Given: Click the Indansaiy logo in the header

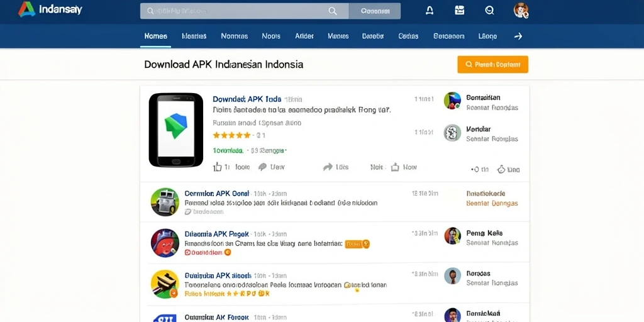Looking at the screenshot, I should [x=50, y=9].
